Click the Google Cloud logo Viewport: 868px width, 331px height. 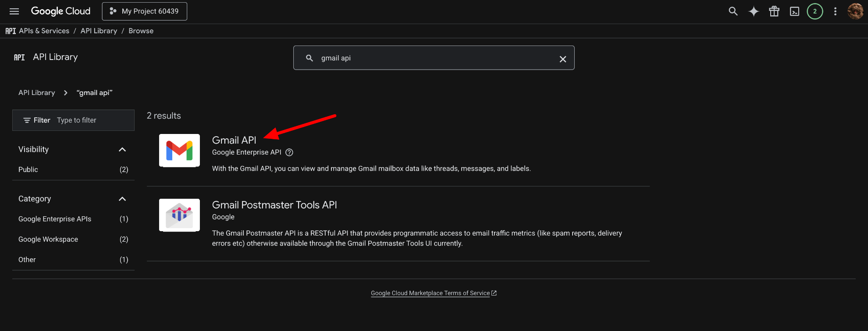pyautogui.click(x=60, y=11)
